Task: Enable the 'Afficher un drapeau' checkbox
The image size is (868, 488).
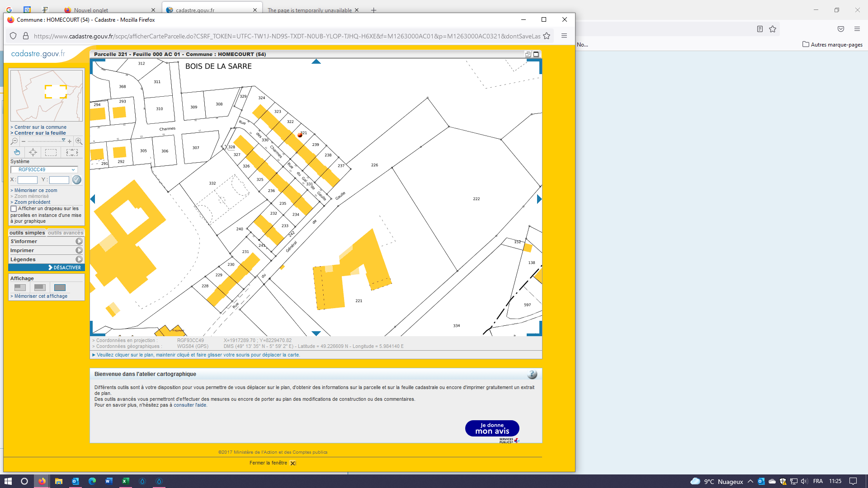Action: click(14, 209)
